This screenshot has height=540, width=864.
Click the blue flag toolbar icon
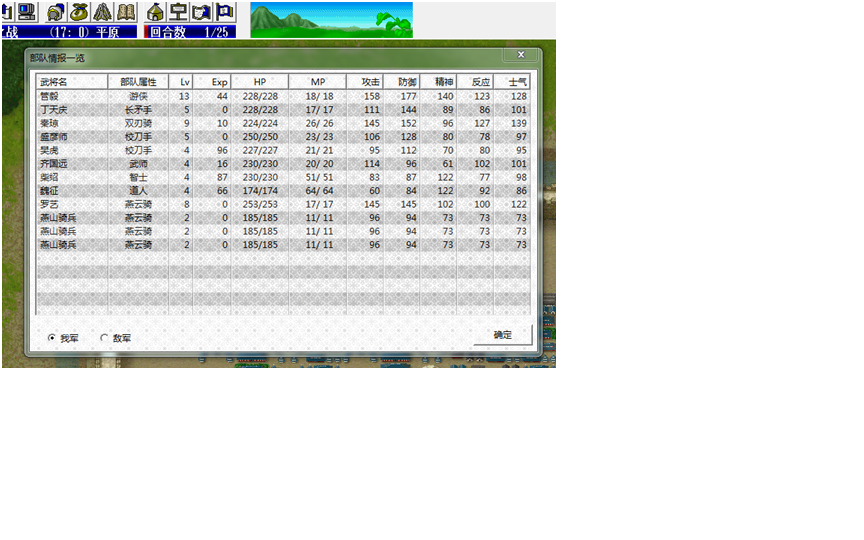point(224,12)
